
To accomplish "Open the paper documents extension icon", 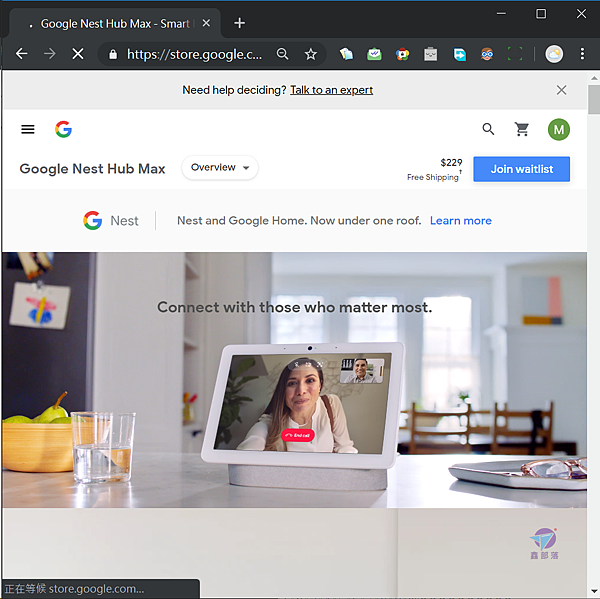I will pos(346,54).
